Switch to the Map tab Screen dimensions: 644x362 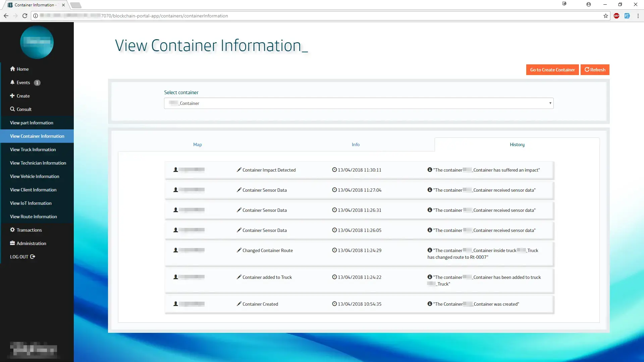[197, 144]
